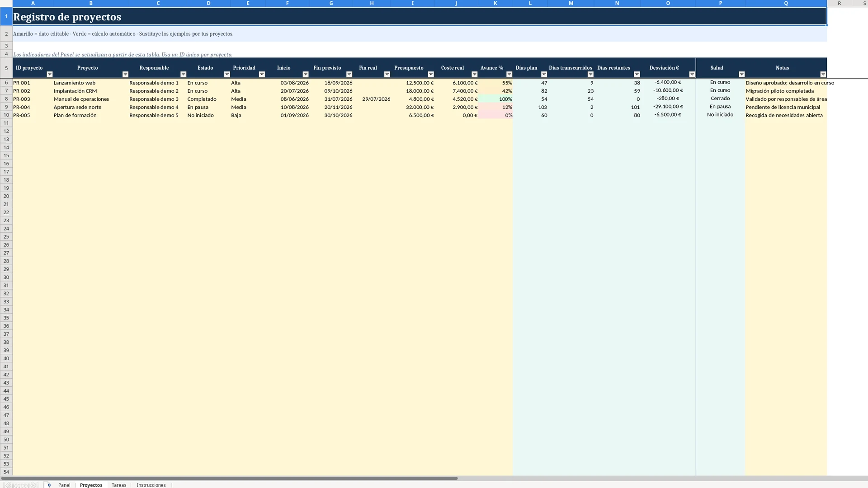
Task: Open the Días plan filter dropdown
Action: [544, 75]
